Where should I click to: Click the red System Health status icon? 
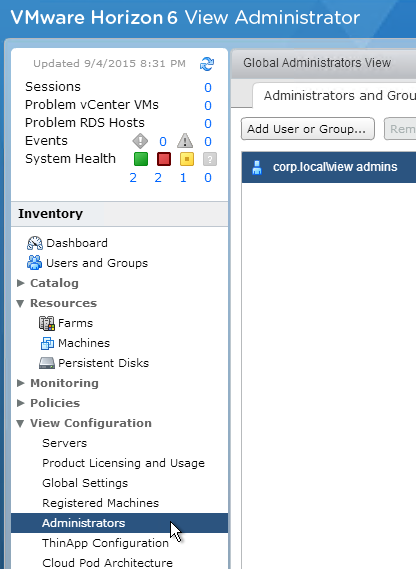(x=164, y=159)
